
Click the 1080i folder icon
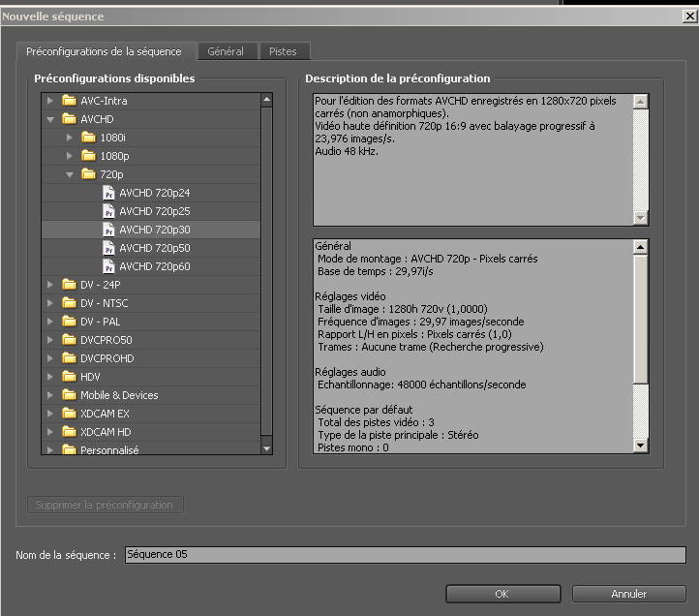[x=88, y=137]
